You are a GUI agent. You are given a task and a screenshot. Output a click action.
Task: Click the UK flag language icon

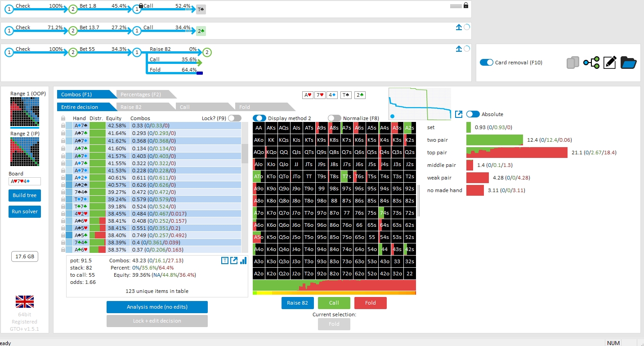tap(25, 301)
